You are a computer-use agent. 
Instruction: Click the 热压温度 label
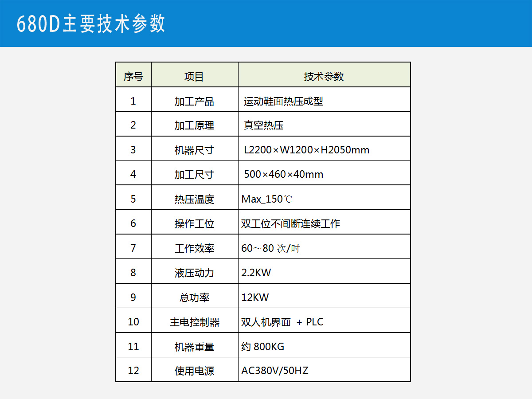[x=194, y=199]
